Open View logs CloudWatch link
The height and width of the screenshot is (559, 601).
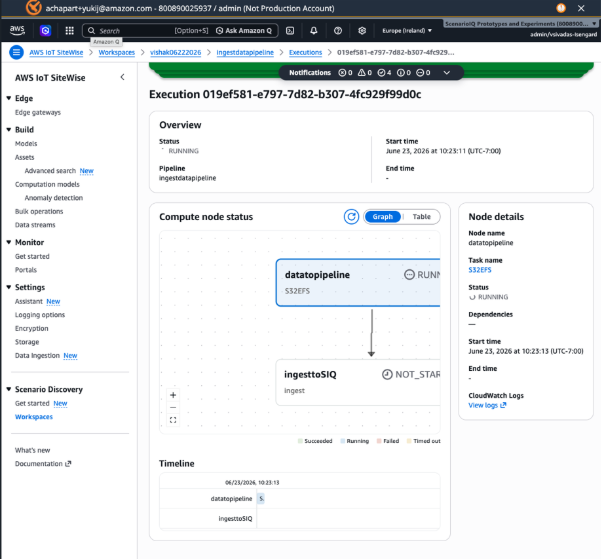point(487,405)
